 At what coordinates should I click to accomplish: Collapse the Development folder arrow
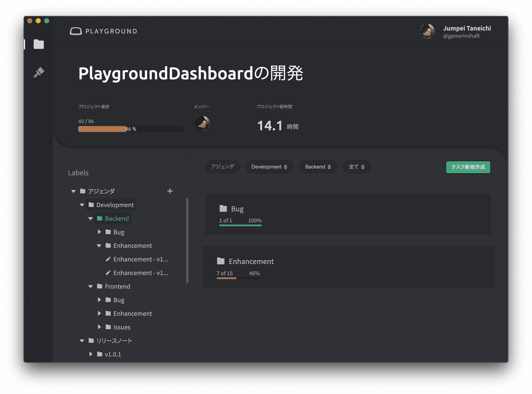pos(82,205)
